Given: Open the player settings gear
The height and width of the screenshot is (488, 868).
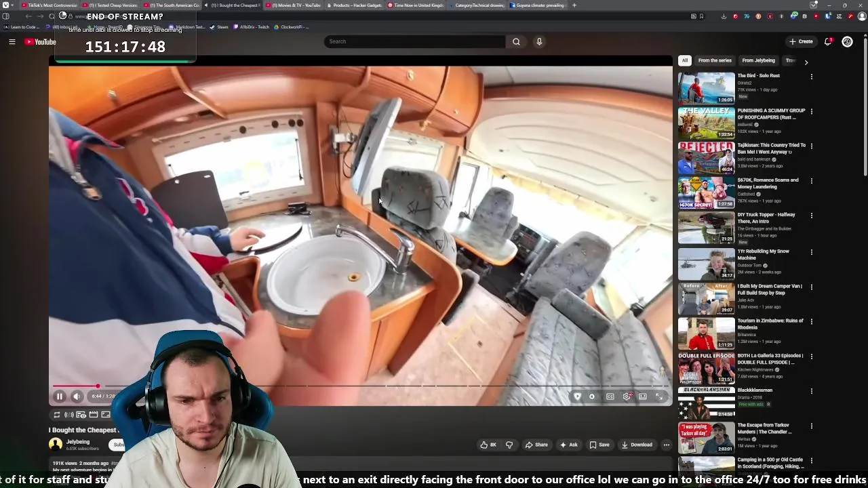Looking at the screenshot, I should click(627, 396).
